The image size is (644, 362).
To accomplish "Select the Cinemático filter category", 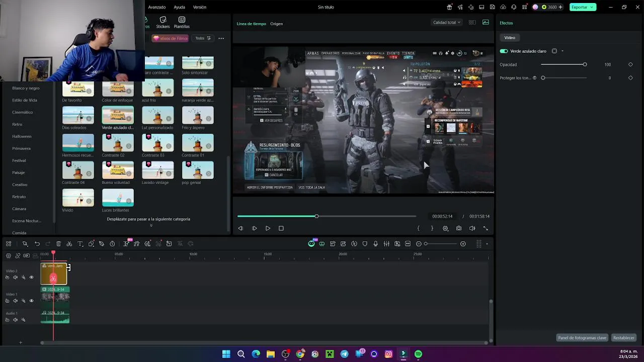I will 22,112.
